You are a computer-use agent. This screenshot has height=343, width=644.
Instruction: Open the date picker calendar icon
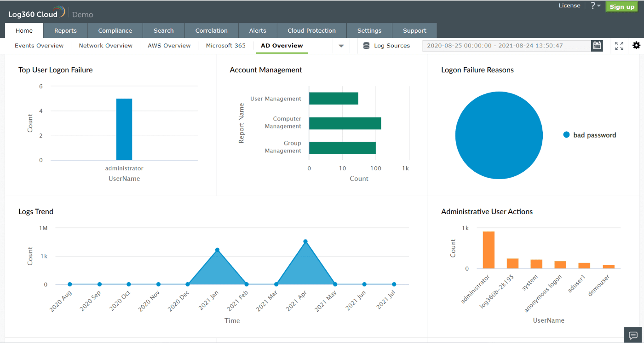pyautogui.click(x=597, y=46)
